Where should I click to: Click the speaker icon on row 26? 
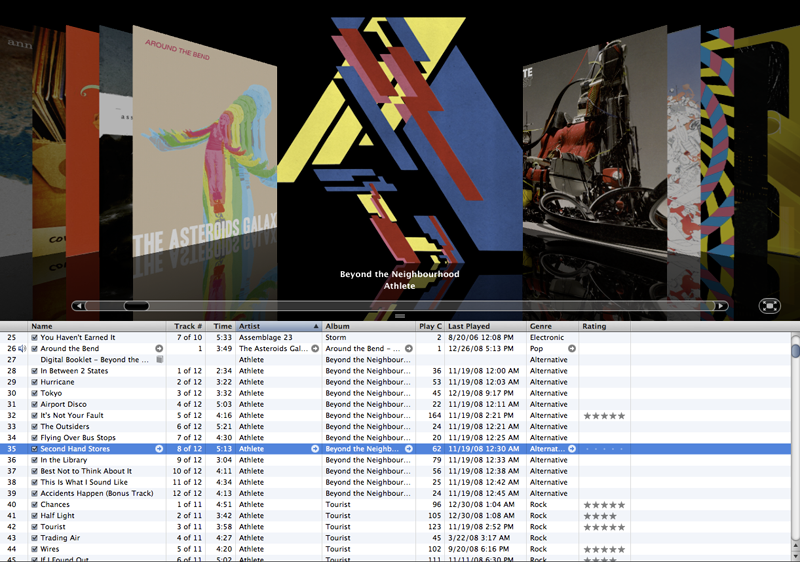[22, 349]
